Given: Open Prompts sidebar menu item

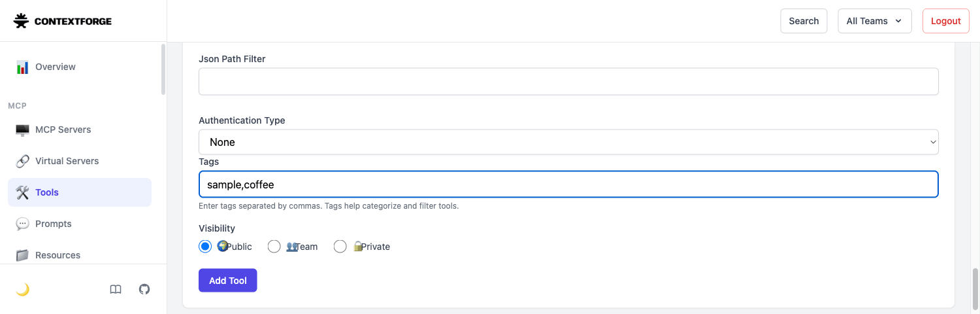Looking at the screenshot, I should coord(80,224).
